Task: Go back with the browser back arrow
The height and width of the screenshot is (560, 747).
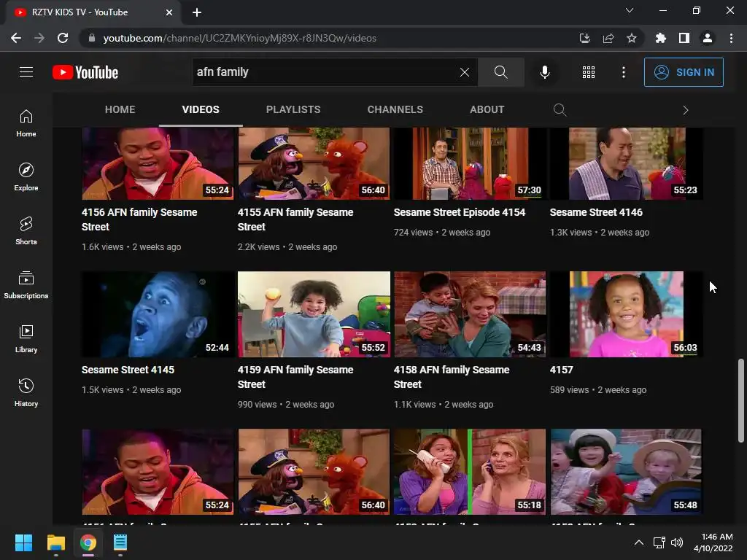Action: [16, 38]
